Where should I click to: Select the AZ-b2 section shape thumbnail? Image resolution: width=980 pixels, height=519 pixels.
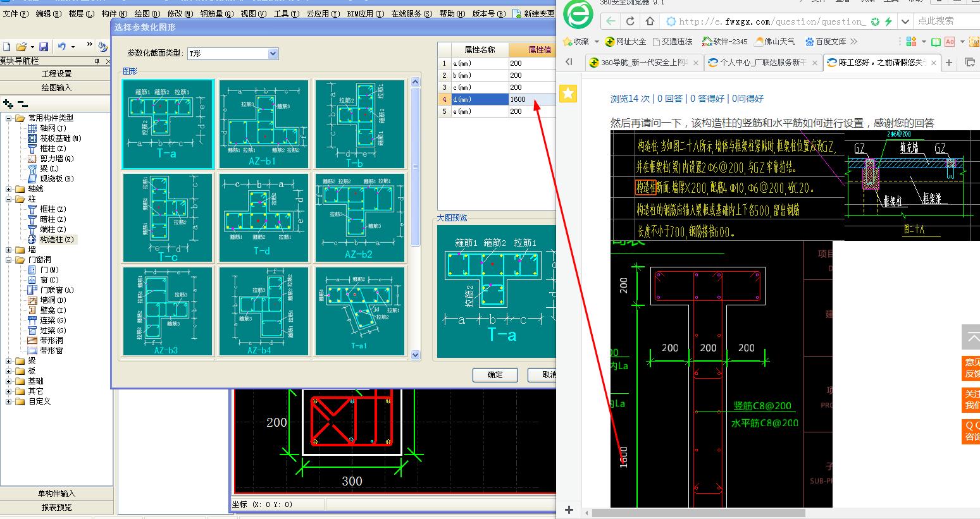(359, 217)
